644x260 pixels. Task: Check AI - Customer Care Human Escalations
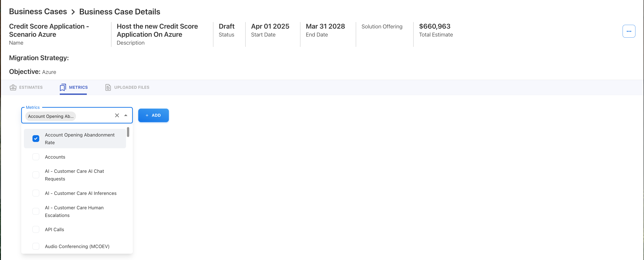coord(36,211)
